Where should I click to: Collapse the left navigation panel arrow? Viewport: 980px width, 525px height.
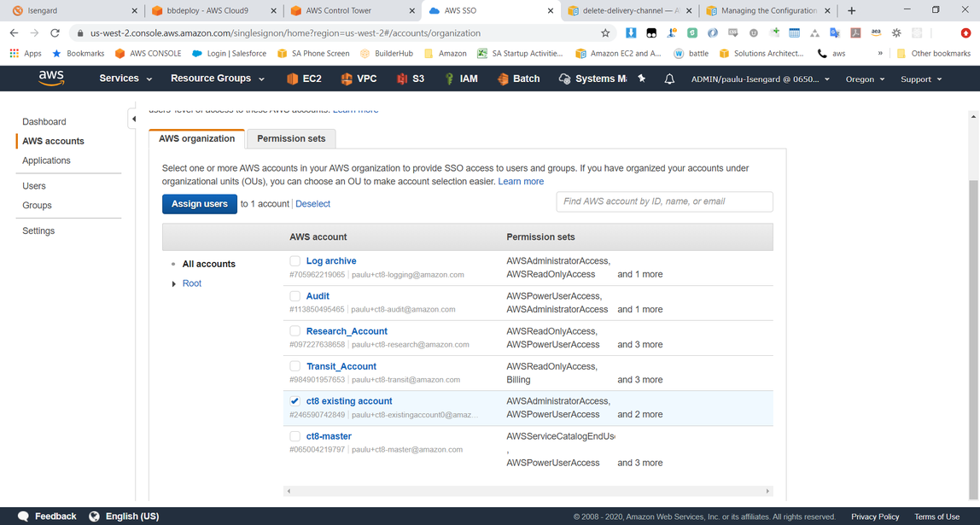click(132, 119)
